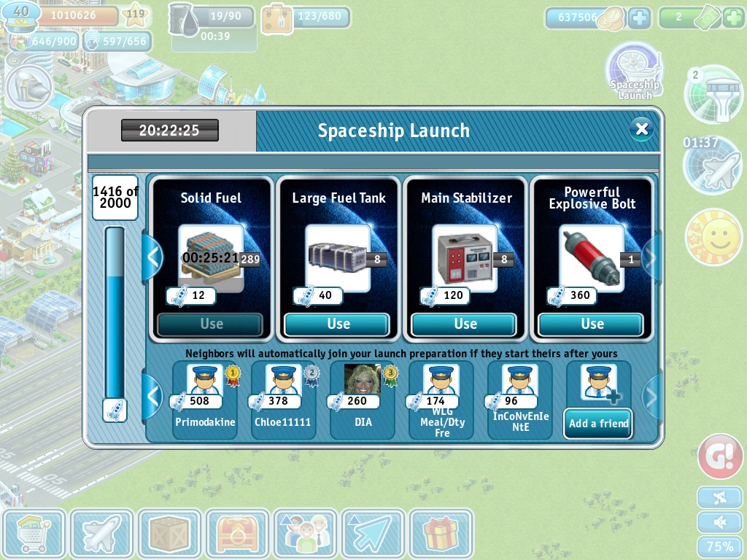Open the neighbors friends menu

[x=306, y=534]
